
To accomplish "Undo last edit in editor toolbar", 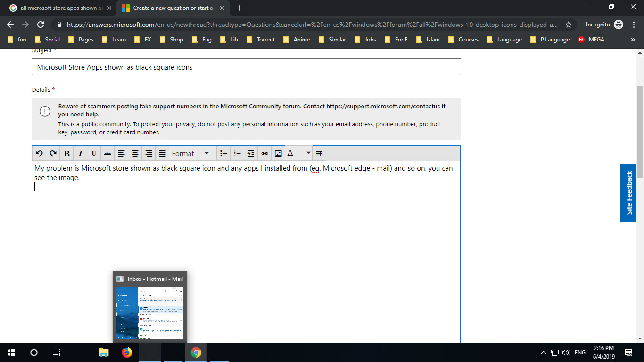I will (40, 154).
